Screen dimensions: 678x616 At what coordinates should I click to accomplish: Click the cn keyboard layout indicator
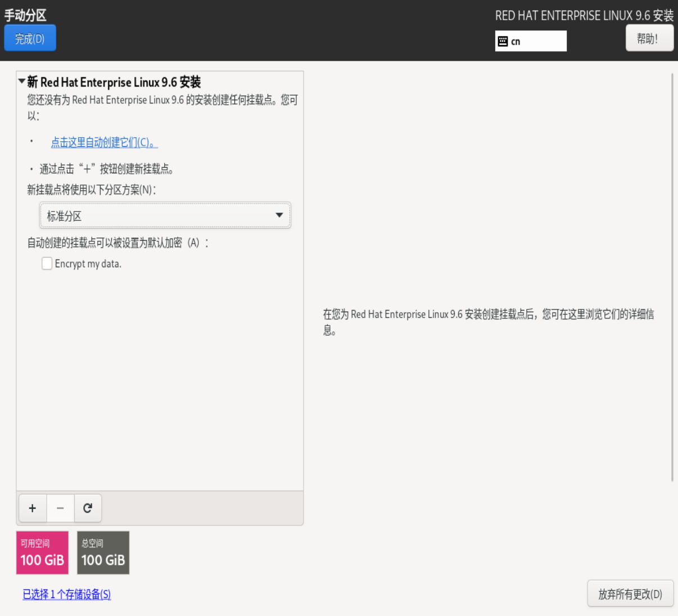pyautogui.click(x=531, y=41)
